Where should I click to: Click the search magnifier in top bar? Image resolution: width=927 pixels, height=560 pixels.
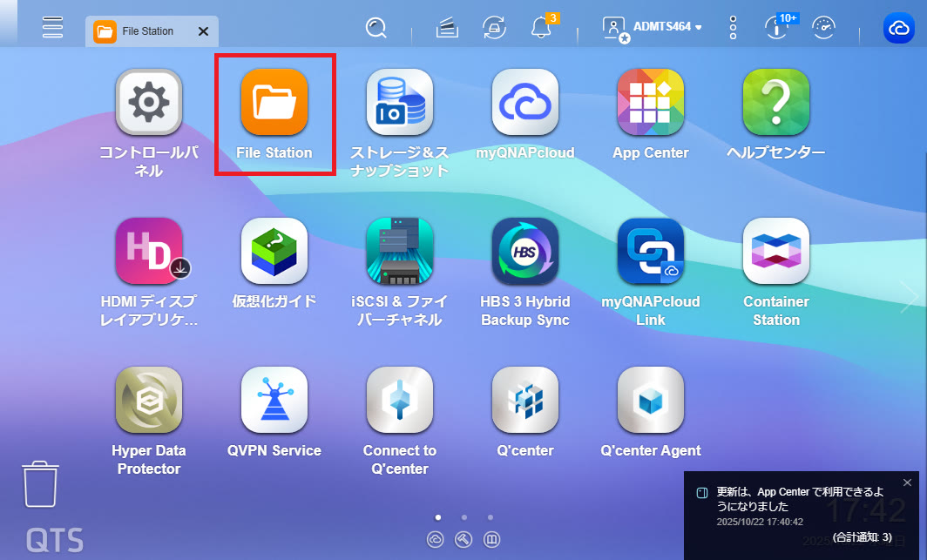coord(376,28)
